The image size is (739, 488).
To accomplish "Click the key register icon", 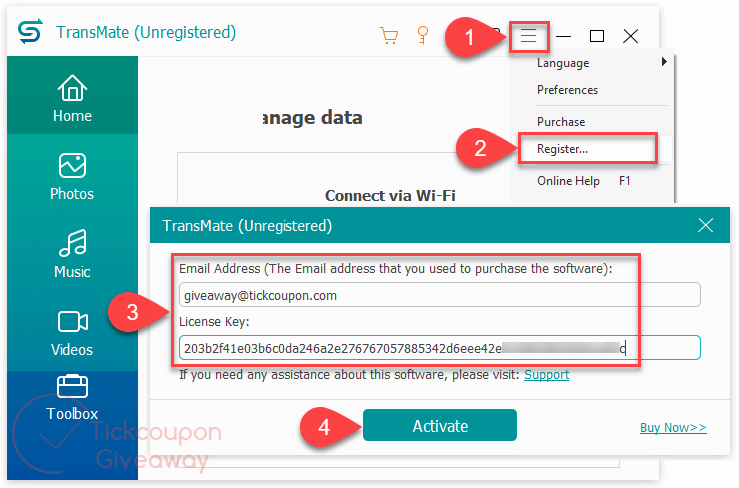I will point(423,35).
